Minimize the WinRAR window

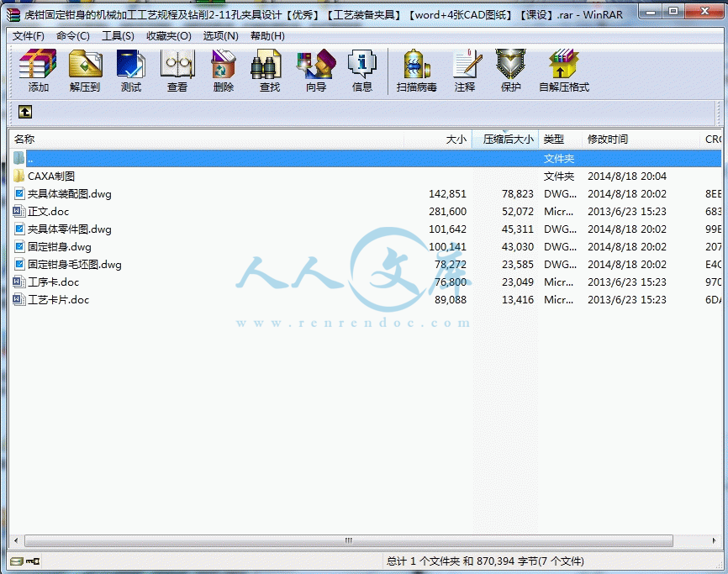click(x=651, y=11)
